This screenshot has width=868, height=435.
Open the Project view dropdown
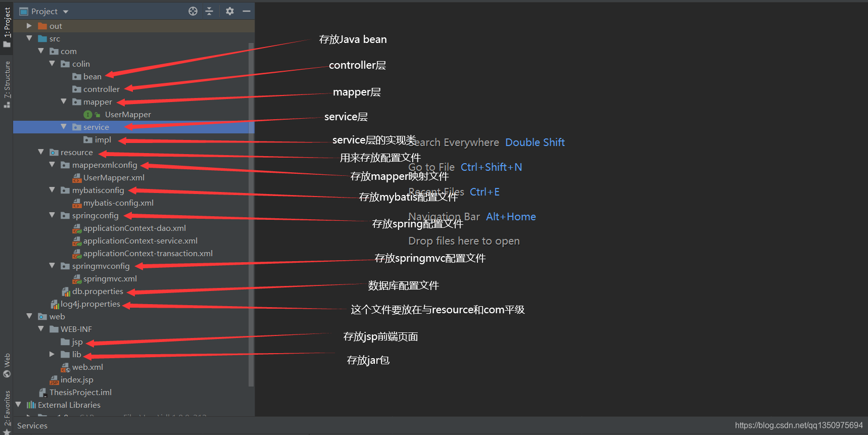tap(66, 12)
